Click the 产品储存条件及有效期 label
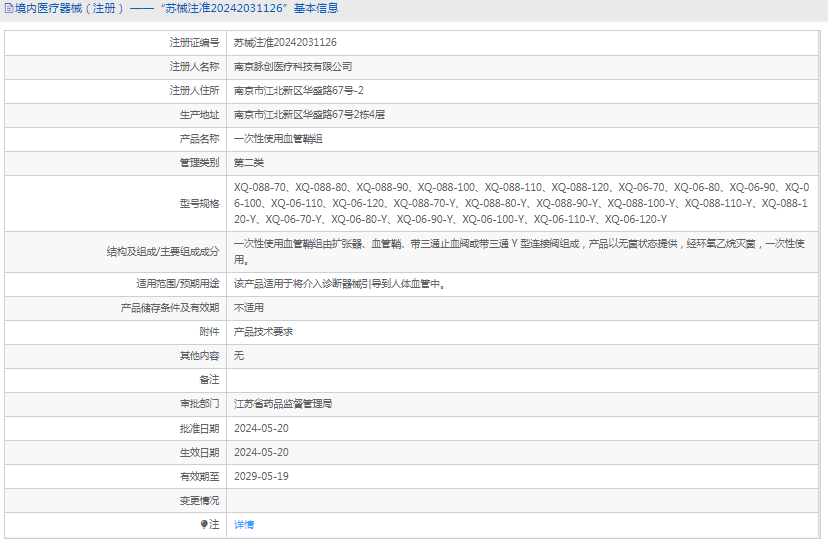828x541 pixels. point(170,308)
